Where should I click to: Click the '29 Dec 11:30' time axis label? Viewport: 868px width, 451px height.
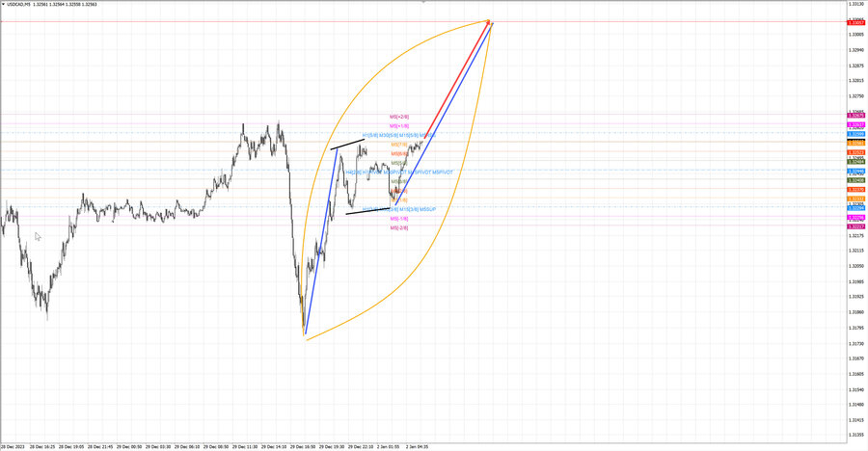[x=245, y=446]
